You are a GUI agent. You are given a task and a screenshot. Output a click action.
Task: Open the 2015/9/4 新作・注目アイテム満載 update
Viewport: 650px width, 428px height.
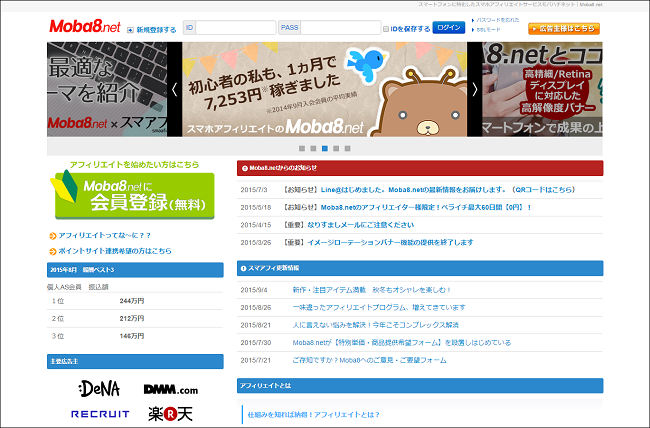click(x=372, y=290)
